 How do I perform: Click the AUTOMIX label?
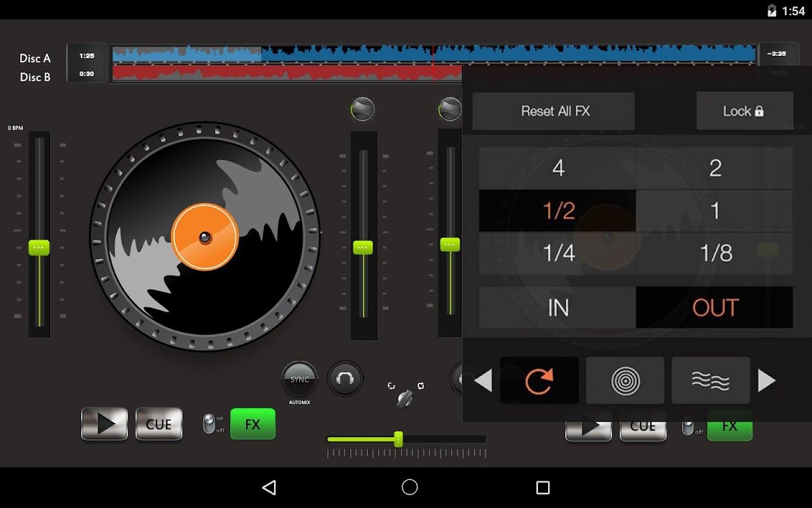pos(299,403)
